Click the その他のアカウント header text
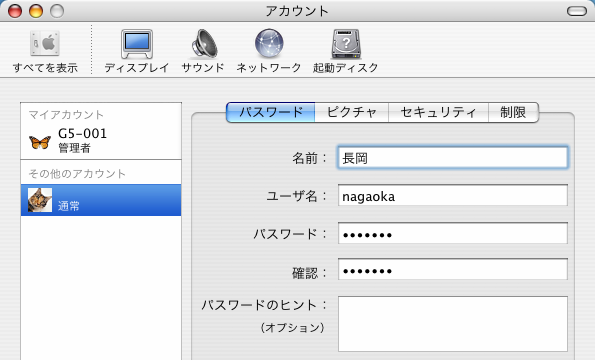The height and width of the screenshot is (360, 595). (77, 174)
